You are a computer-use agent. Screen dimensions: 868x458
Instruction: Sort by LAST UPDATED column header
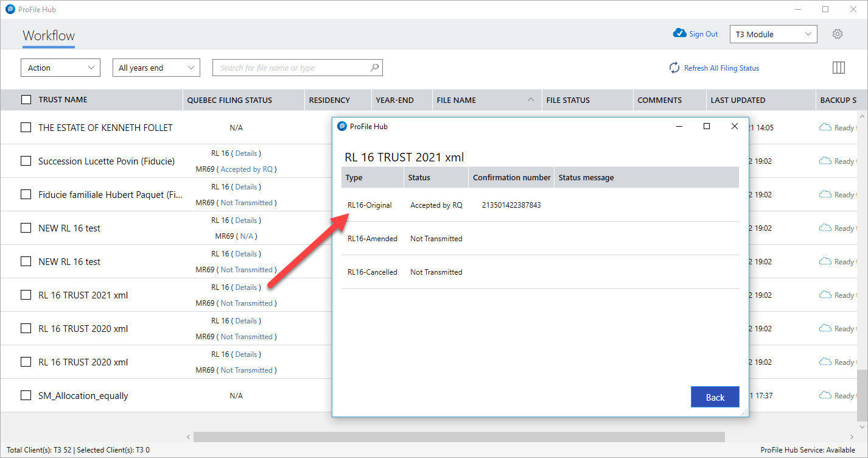click(738, 100)
